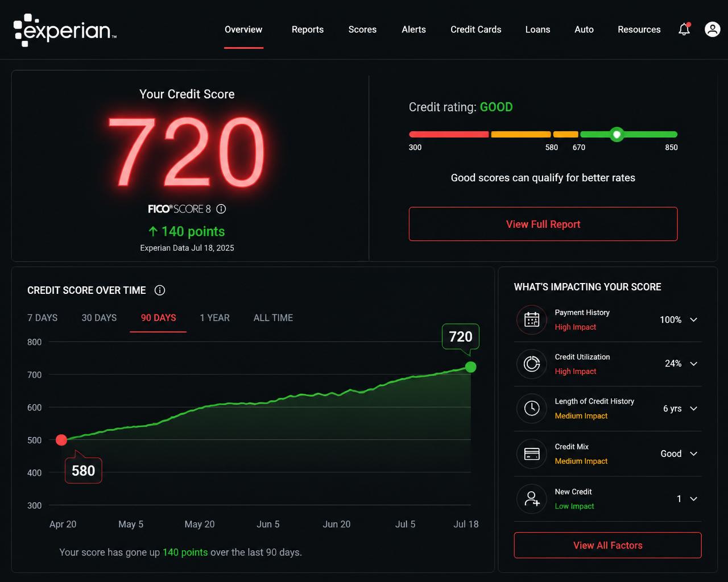Click 'Good scores can qualify for better rates'
Viewport: 728px width, 582px height.
pyautogui.click(x=543, y=178)
